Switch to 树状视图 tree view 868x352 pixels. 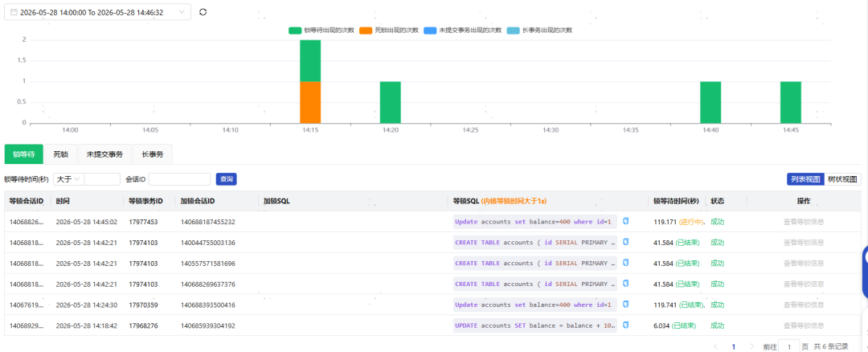coord(842,178)
